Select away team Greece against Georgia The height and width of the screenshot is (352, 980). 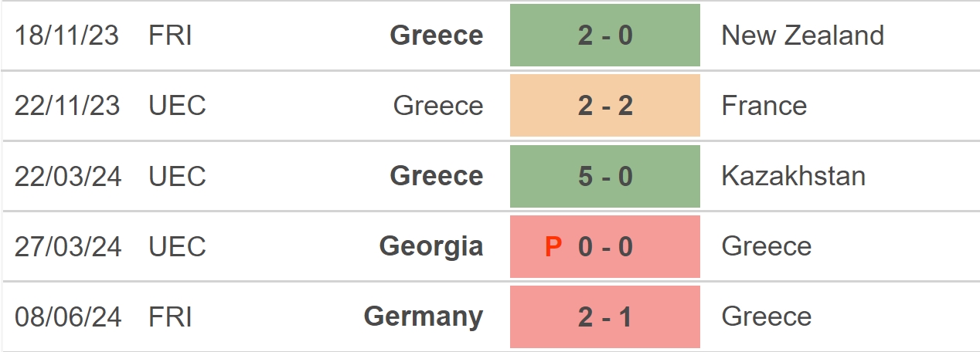(766, 246)
